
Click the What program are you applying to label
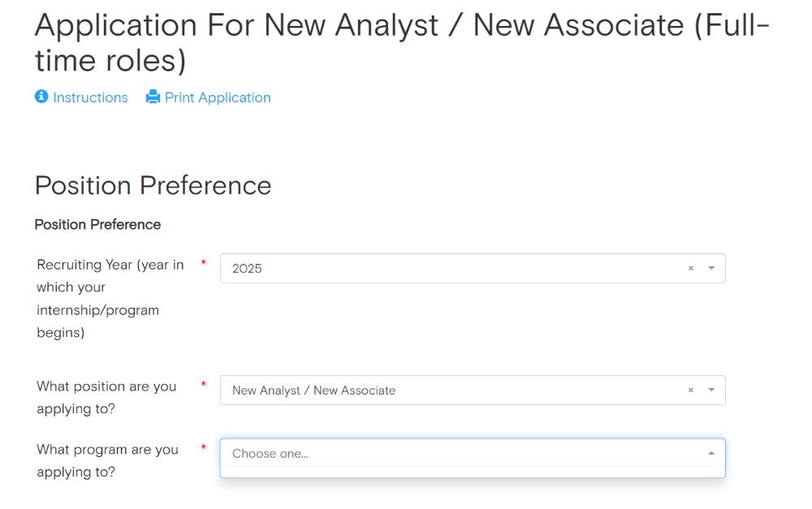click(x=106, y=460)
